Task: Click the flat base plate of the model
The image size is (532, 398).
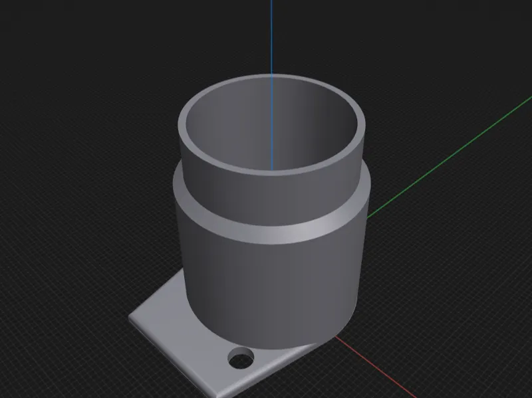Action: (x=190, y=334)
